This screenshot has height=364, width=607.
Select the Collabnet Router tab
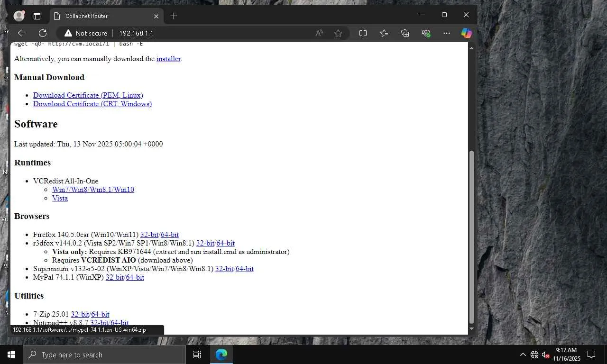click(x=106, y=16)
